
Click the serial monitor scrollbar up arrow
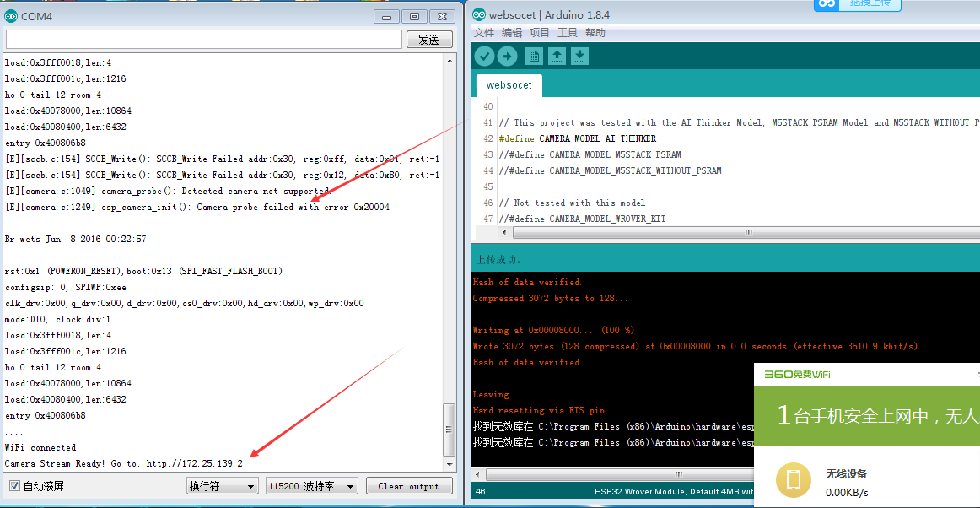pyautogui.click(x=449, y=61)
